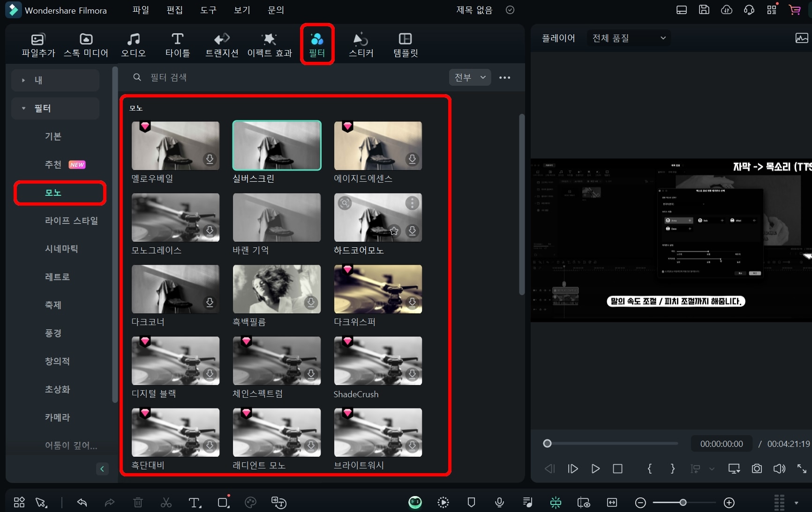
Task: Select the 축제 category
Action: (53, 305)
